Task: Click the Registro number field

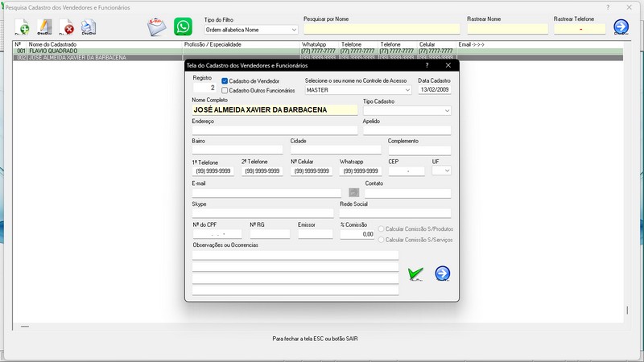Action: pyautogui.click(x=204, y=88)
